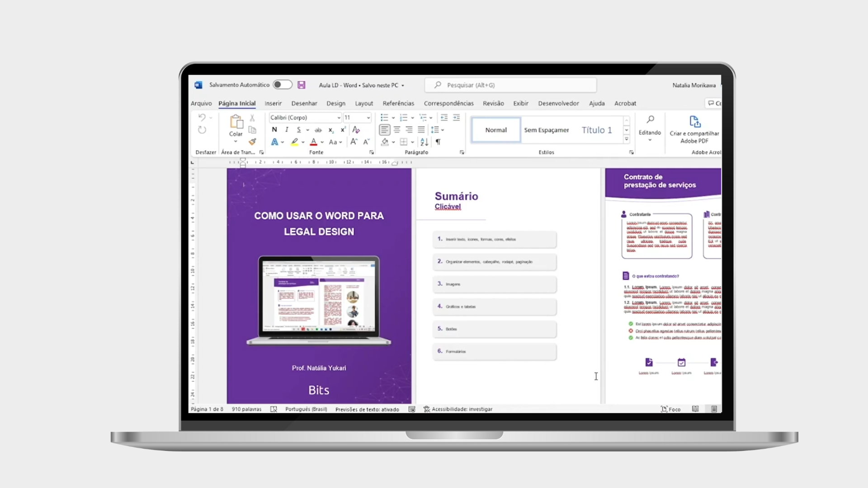Click the Clicável hyperlink in Sumário
This screenshot has width=868, height=488.
click(448, 206)
